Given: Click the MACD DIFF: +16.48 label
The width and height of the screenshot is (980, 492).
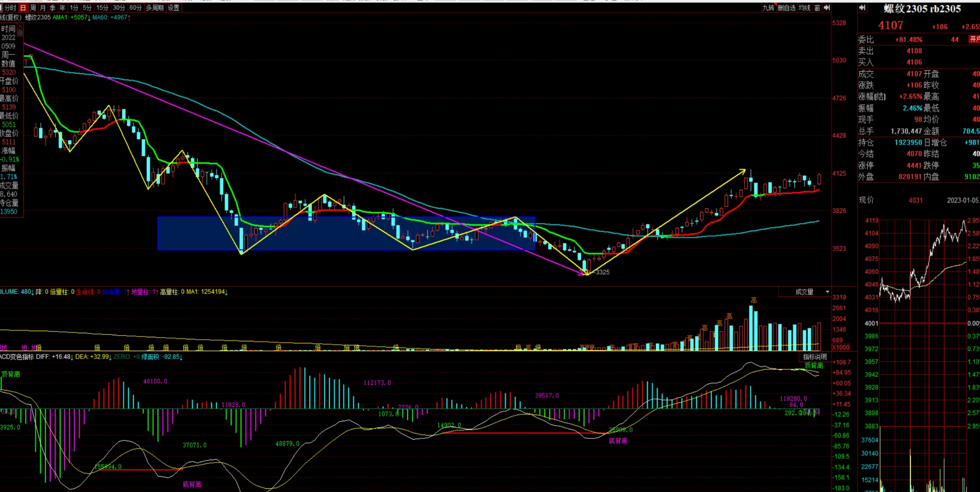Looking at the screenshot, I should tap(54, 357).
